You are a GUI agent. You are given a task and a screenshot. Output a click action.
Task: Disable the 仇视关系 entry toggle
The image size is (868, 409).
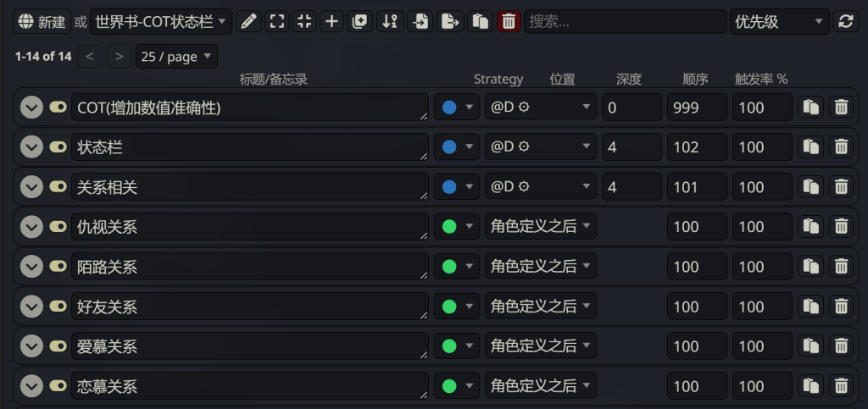click(58, 226)
